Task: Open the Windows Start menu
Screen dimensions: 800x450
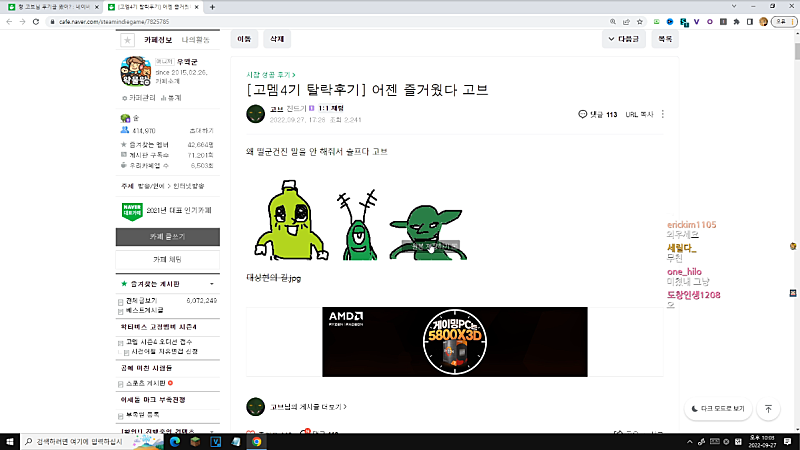Action: (10, 442)
